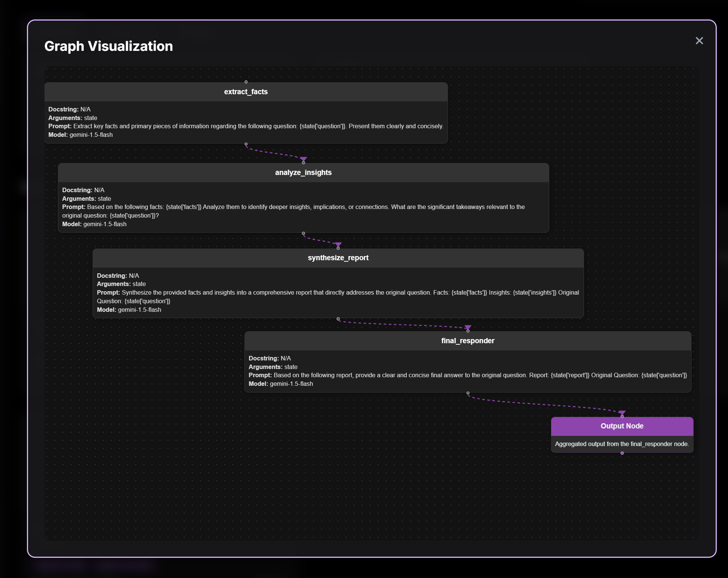Select the extract_facts node header
Image resolution: width=728 pixels, height=578 pixels.
tap(246, 92)
